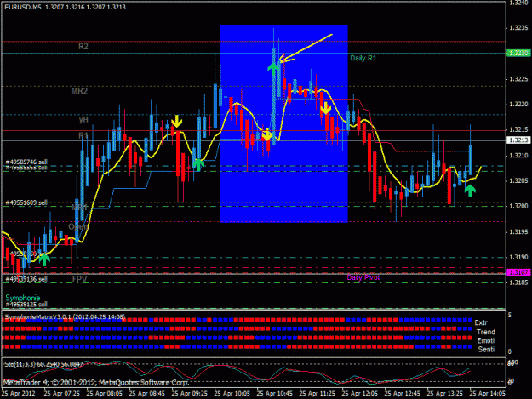Click 1.3185 on the price scale
Viewport: 532px width, 399px height.
pyautogui.click(x=518, y=282)
